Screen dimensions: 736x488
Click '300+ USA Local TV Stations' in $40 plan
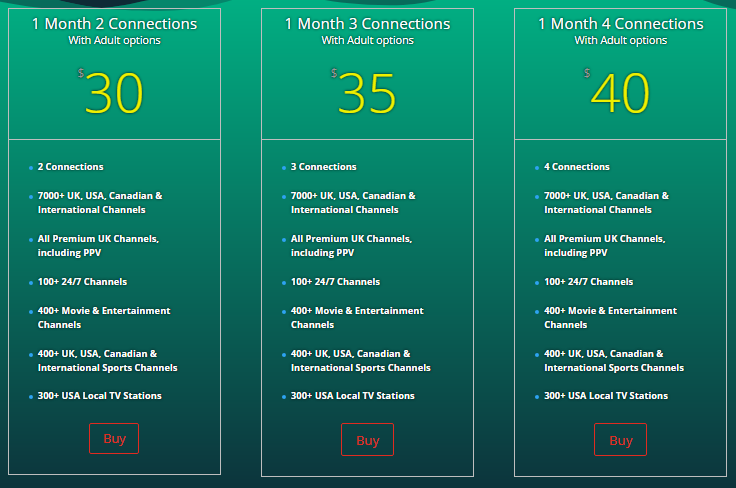(x=606, y=396)
